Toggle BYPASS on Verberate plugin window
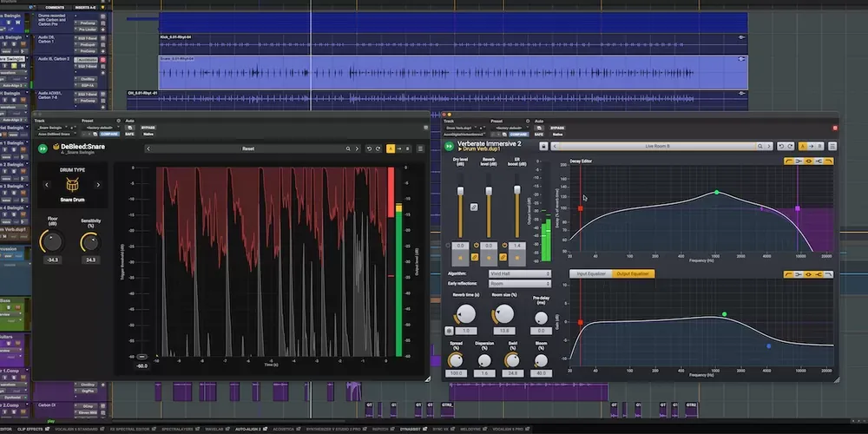Viewport: 868px width, 434px height. (557, 128)
